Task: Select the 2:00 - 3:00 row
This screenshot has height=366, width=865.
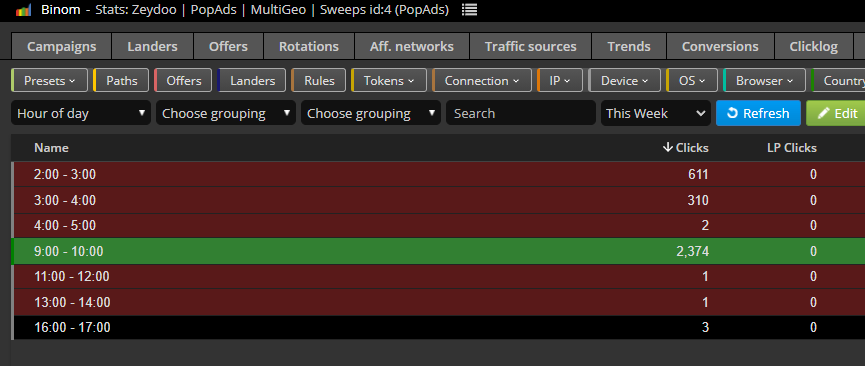Action: click(x=438, y=174)
